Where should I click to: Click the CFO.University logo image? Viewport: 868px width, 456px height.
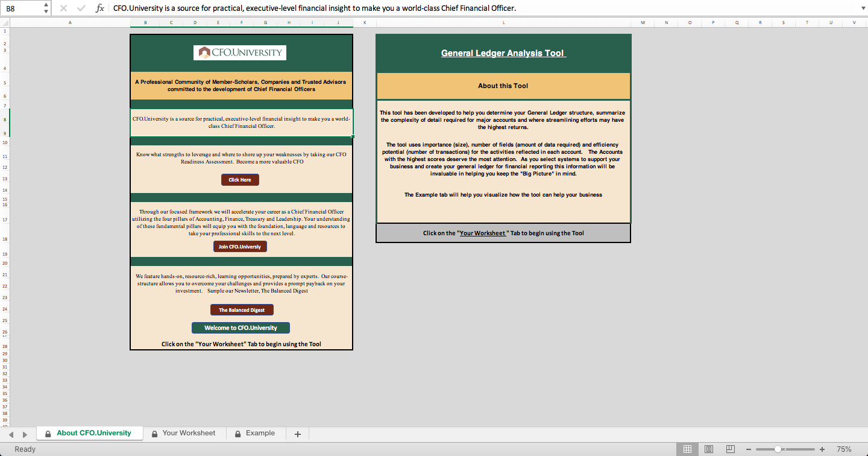[x=240, y=52]
